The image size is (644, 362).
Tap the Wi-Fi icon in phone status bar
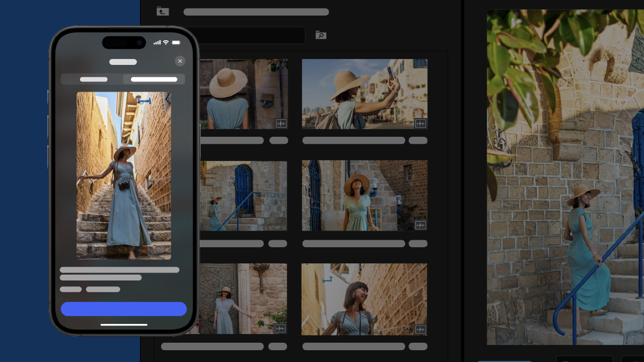(166, 42)
